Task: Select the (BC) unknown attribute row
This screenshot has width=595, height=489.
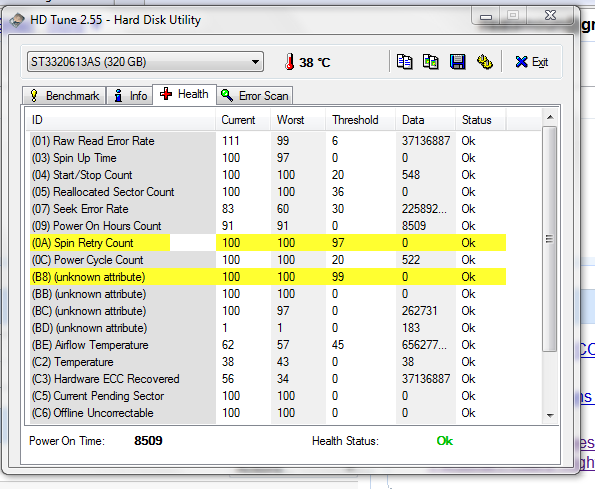Action: (268, 311)
